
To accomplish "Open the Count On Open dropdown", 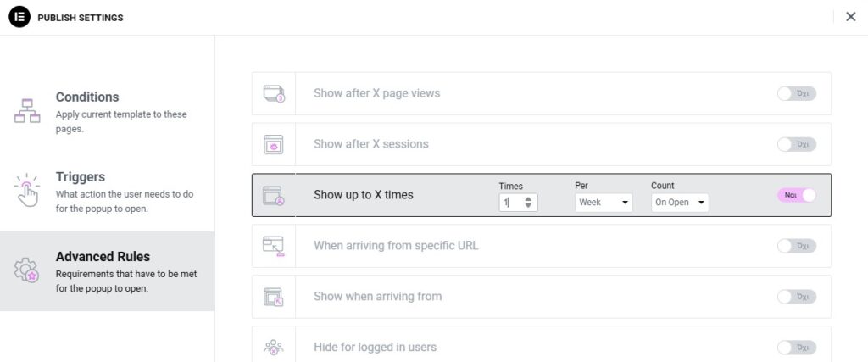I will [x=680, y=203].
